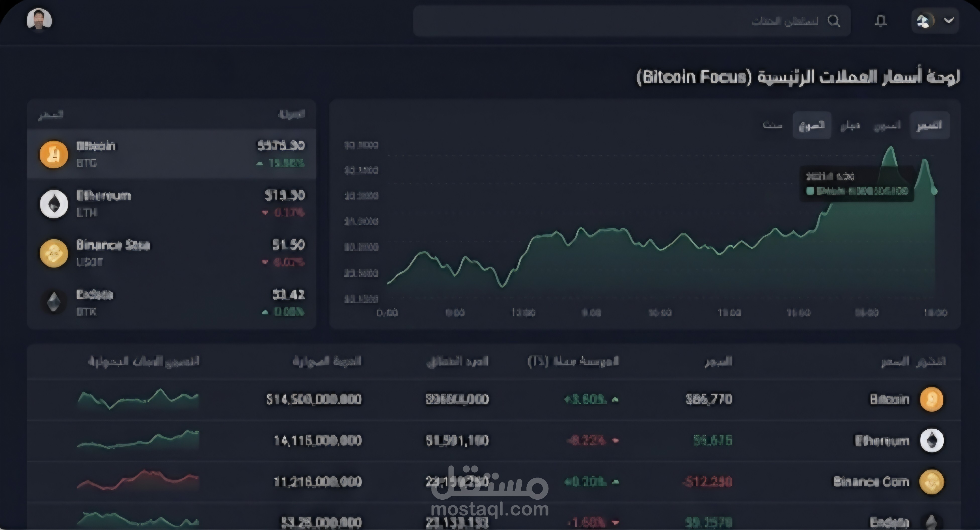This screenshot has height=530, width=980.
Task: Click the $14,500,000,000 market cap in the Bitcoin row
Action: point(314,399)
